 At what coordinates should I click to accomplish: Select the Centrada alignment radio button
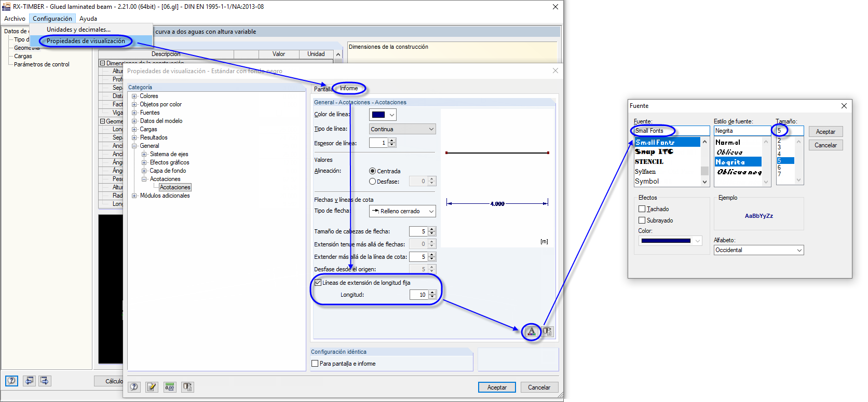(372, 171)
